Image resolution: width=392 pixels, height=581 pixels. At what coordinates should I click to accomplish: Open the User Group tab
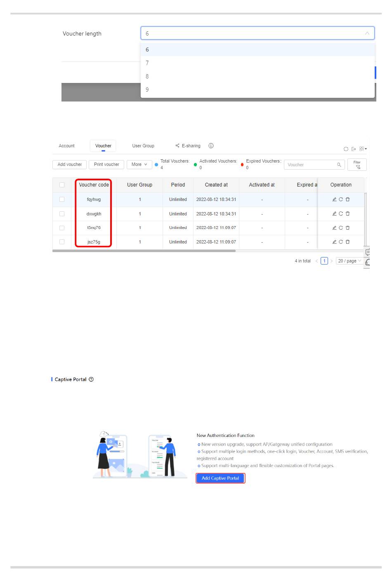click(x=143, y=146)
